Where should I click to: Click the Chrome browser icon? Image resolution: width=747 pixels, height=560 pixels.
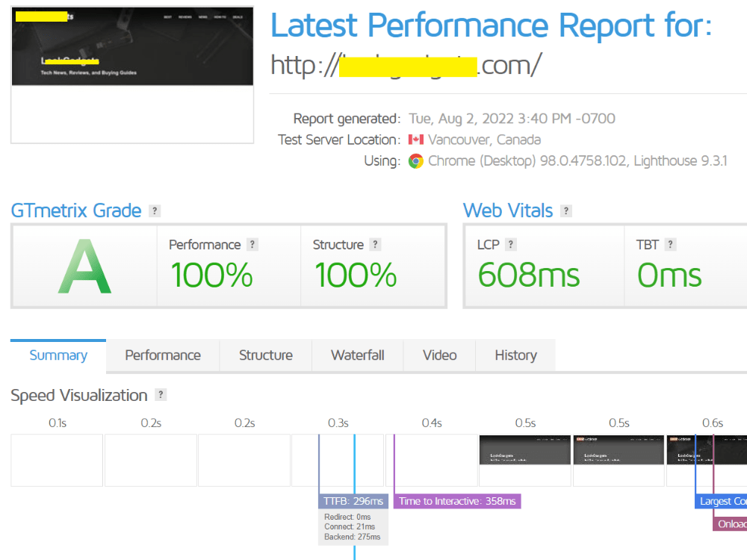click(x=416, y=161)
